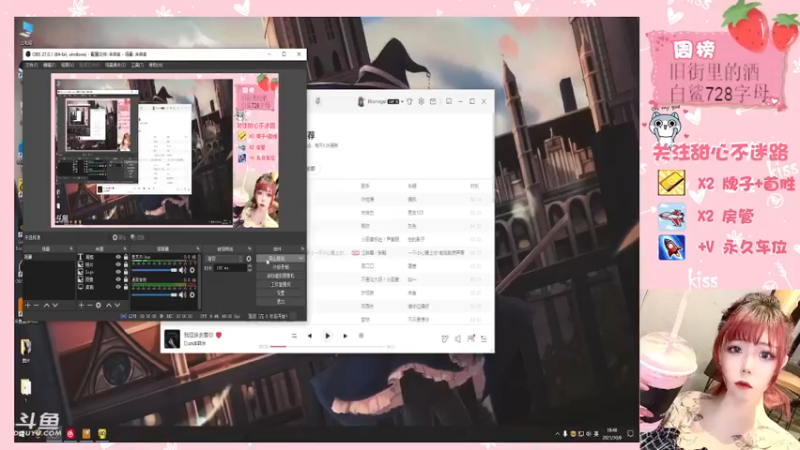Adjust microphone volume slider in OBS mixer
The image size is (800, 450).
click(x=154, y=270)
